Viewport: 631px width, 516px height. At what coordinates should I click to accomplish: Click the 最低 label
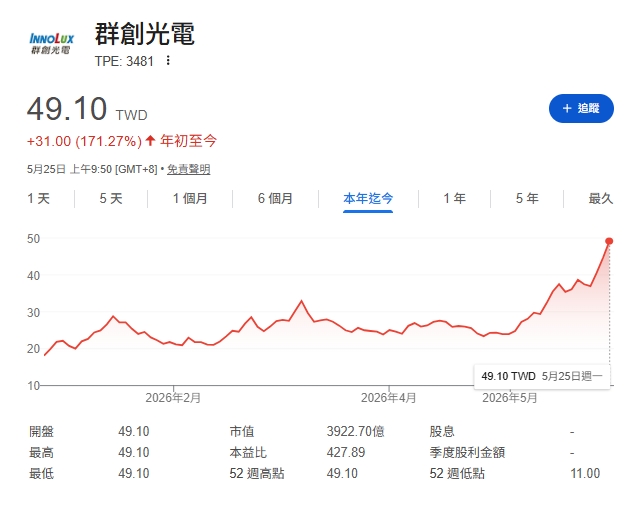tap(41, 473)
